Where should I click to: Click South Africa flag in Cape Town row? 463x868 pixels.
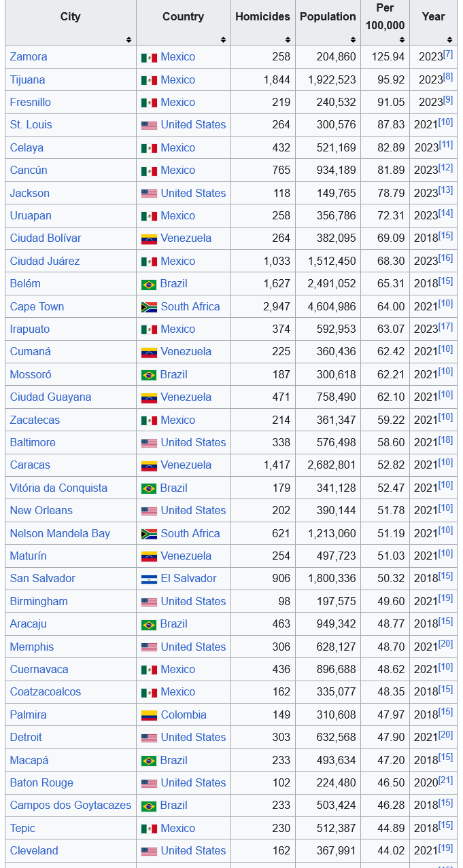coord(149,307)
